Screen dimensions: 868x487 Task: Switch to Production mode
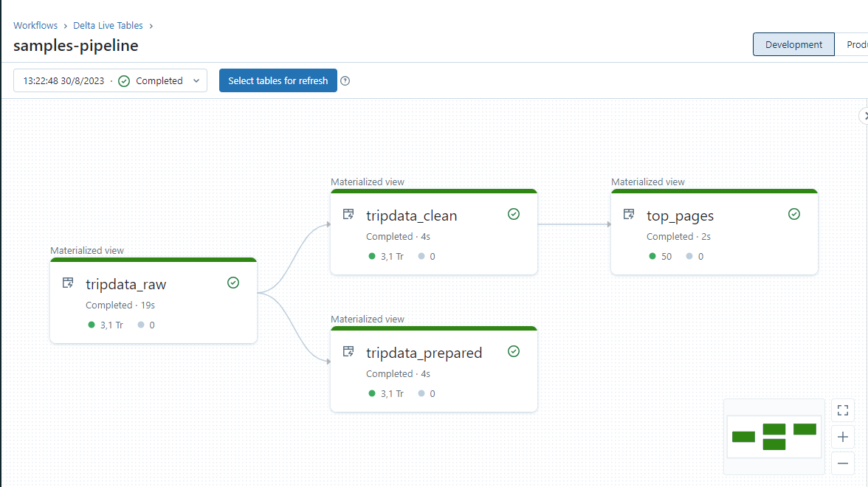(x=856, y=44)
